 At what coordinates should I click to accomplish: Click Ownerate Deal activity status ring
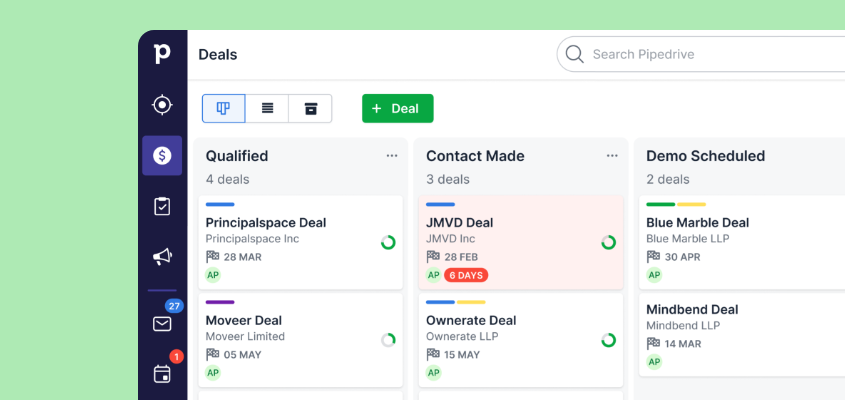point(608,340)
